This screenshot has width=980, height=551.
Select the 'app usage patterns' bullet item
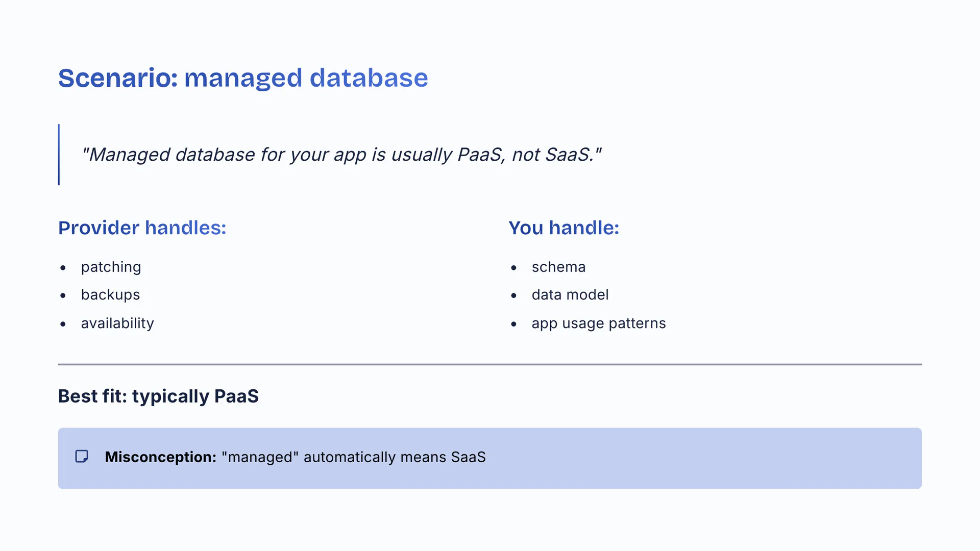pyautogui.click(x=598, y=323)
